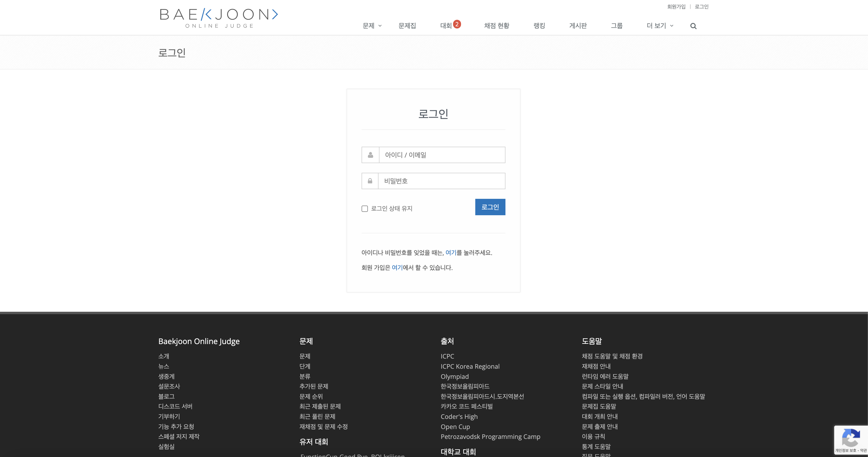Viewport: 868px width, 457px height.
Task: Expand the 문제 navigation dropdown
Action: 372,26
